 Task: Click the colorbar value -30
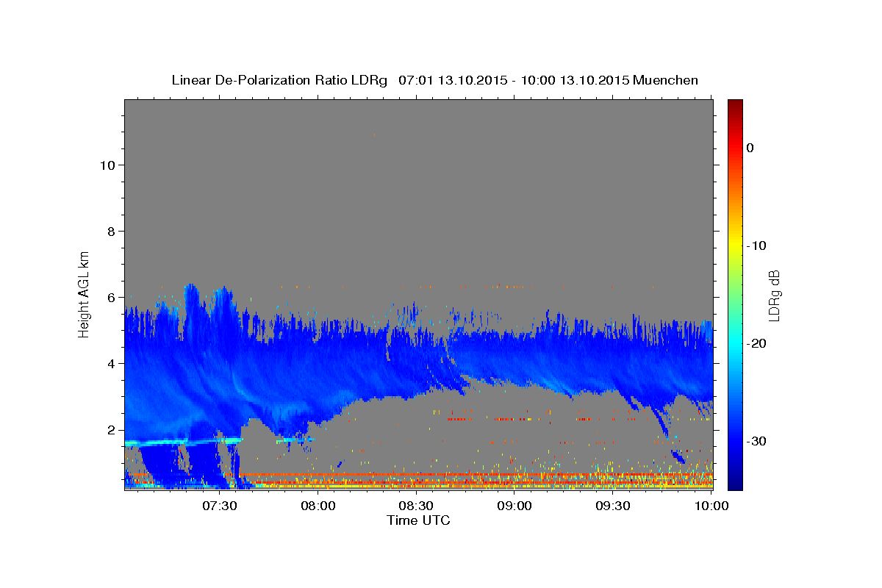(756, 441)
